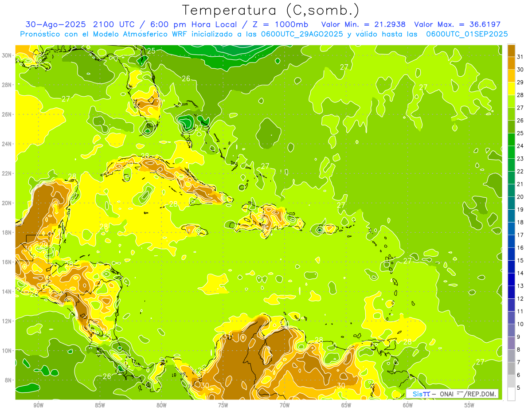The height and width of the screenshot is (411, 532).
Task: Click the 12N latitude axis label
Action: click(7, 321)
